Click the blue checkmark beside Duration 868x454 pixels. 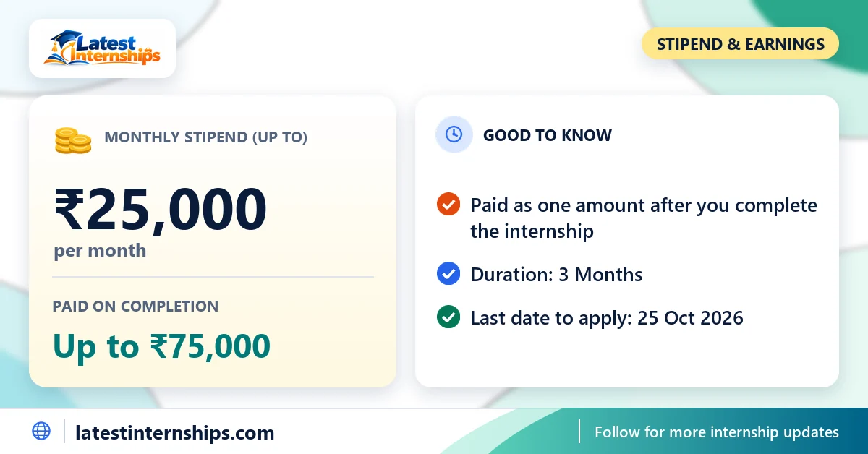tap(448, 274)
